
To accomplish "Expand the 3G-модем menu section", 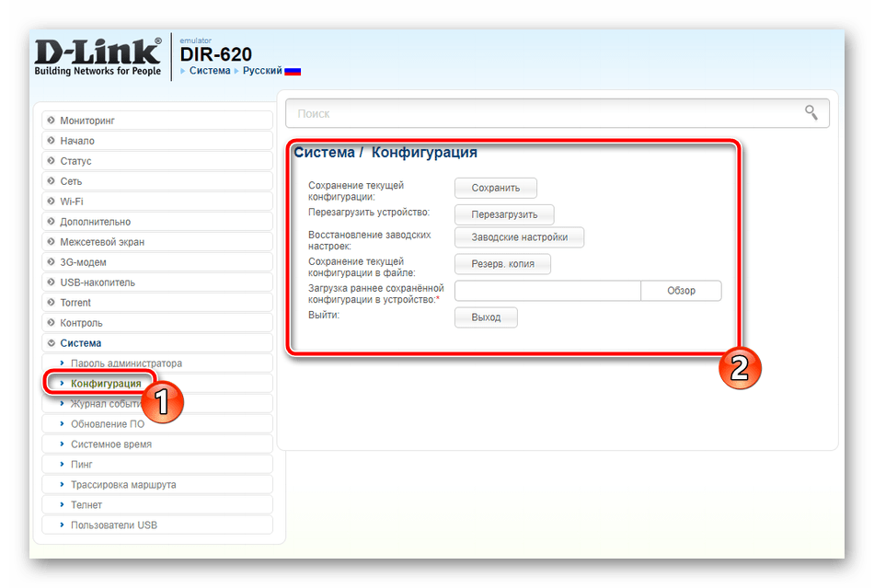I will [157, 262].
